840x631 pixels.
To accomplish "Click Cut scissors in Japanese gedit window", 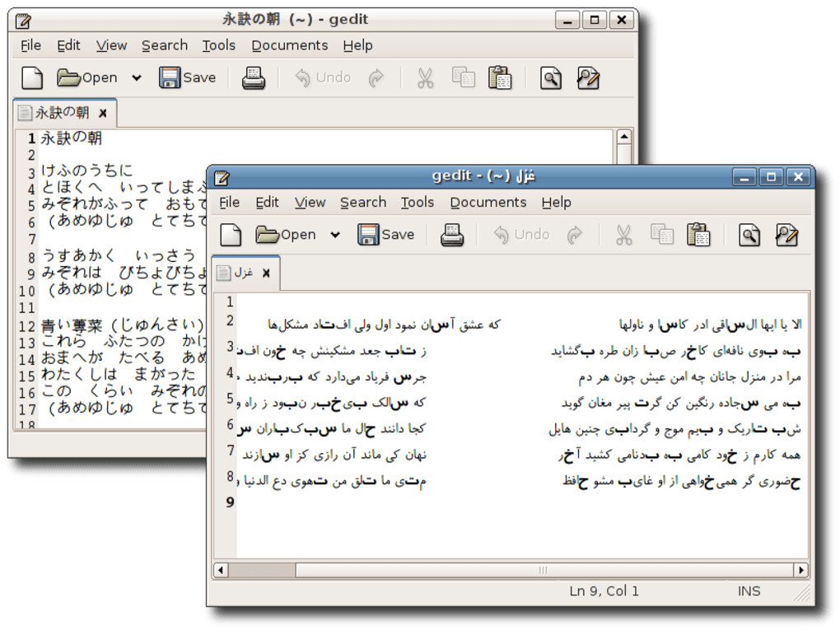I will [x=426, y=78].
